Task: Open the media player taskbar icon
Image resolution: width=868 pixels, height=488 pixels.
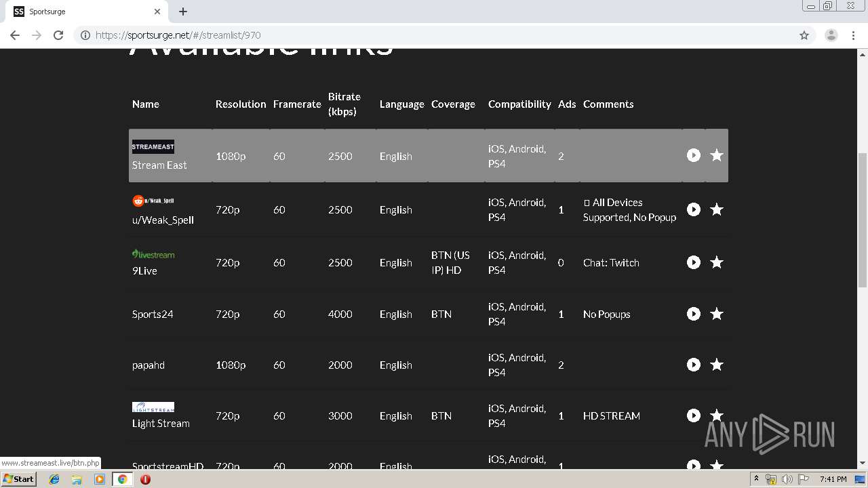Action: (x=100, y=479)
